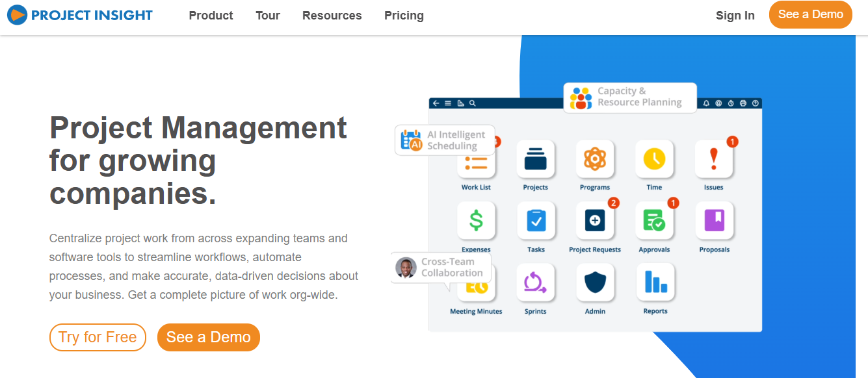
Task: Click the 'Meeting Minutes' label text
Action: tap(476, 311)
